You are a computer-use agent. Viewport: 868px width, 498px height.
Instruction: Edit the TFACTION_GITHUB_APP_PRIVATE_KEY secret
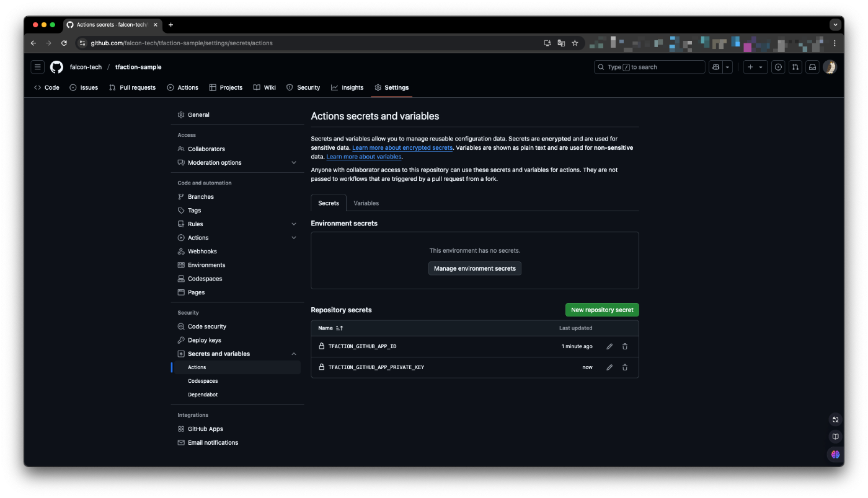(609, 367)
